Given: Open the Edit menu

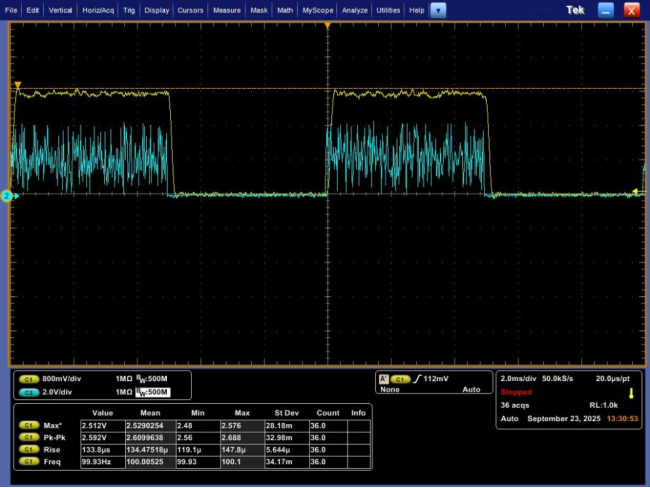Looking at the screenshot, I should [x=32, y=10].
